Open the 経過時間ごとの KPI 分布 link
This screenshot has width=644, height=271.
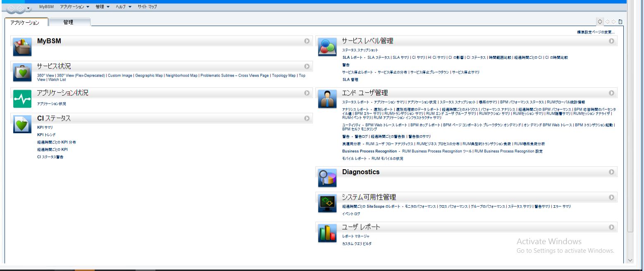click(x=57, y=142)
